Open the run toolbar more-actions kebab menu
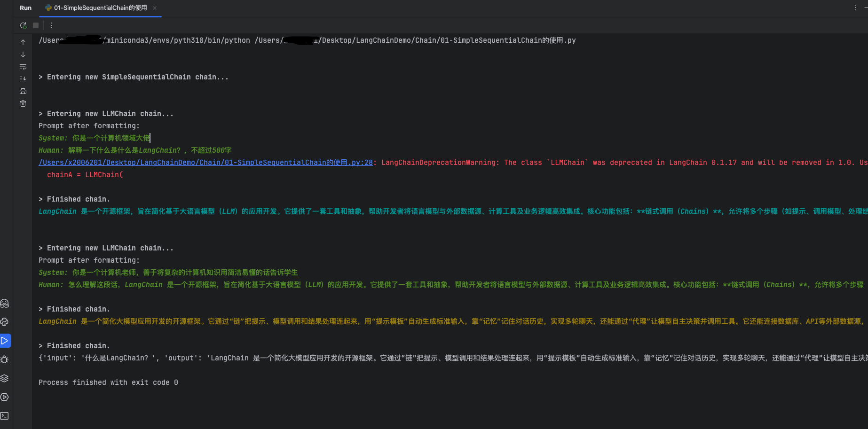Viewport: 868px width, 429px height. (51, 25)
